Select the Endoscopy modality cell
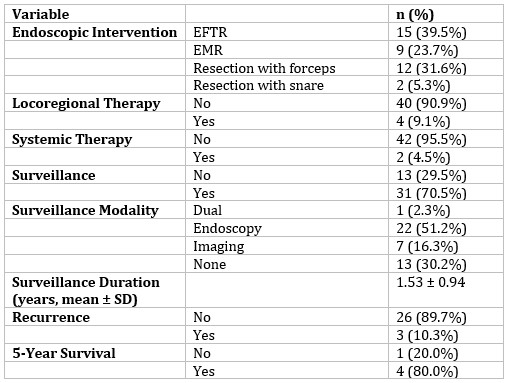 pos(227,229)
